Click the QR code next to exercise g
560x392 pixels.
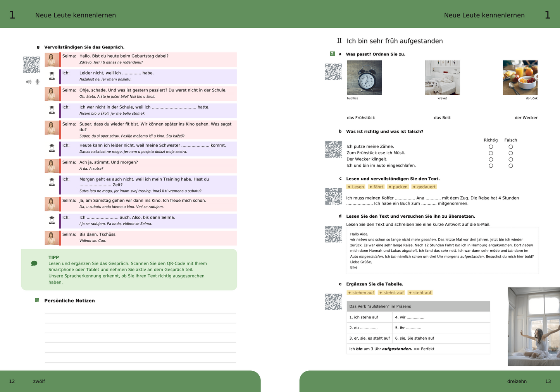(x=31, y=65)
